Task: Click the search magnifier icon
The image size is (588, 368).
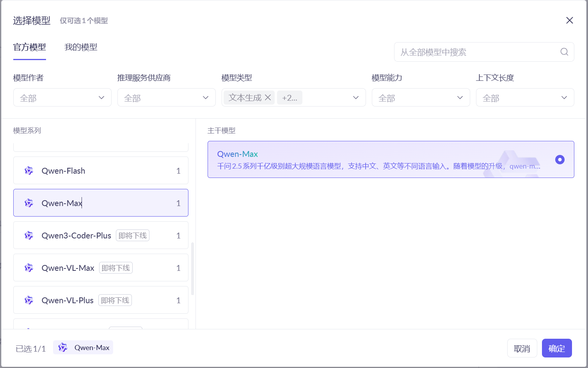Action: pos(564,52)
